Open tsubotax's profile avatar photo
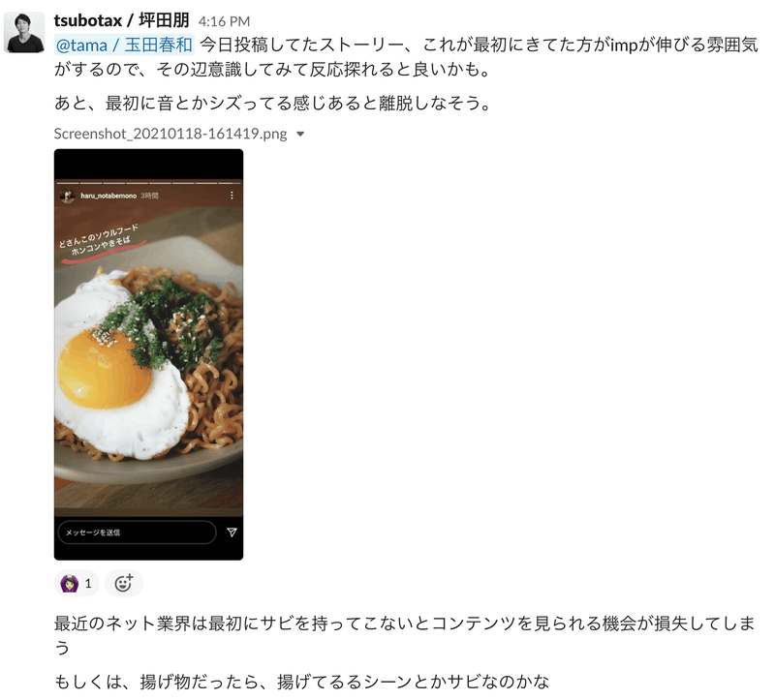Screen dimensions: 775x700 click(24, 32)
